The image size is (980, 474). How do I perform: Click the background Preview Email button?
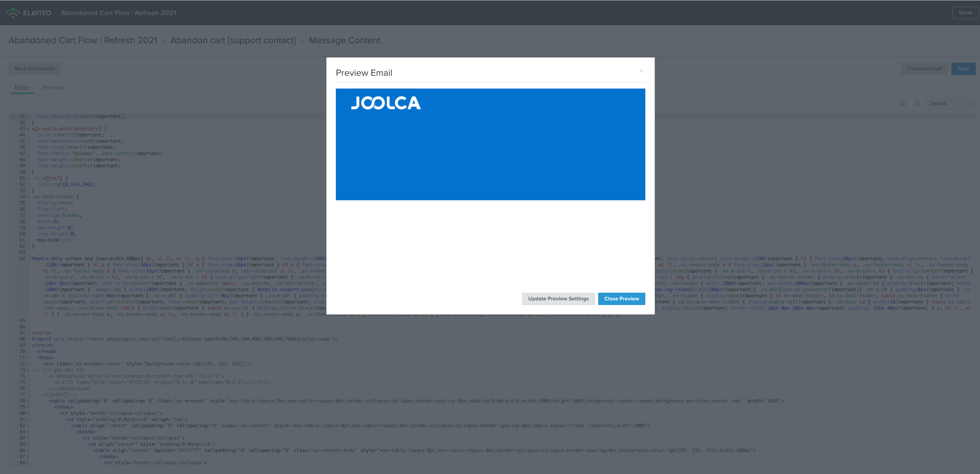(925, 69)
